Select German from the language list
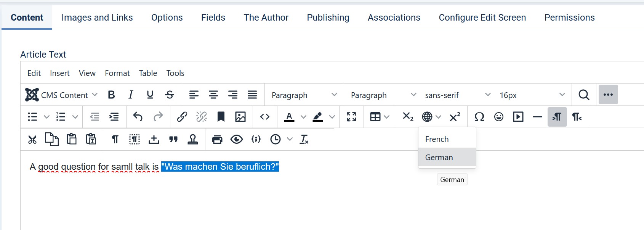 (x=439, y=158)
